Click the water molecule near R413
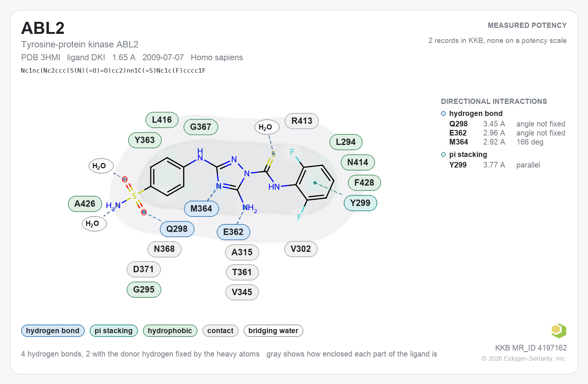 click(x=267, y=127)
